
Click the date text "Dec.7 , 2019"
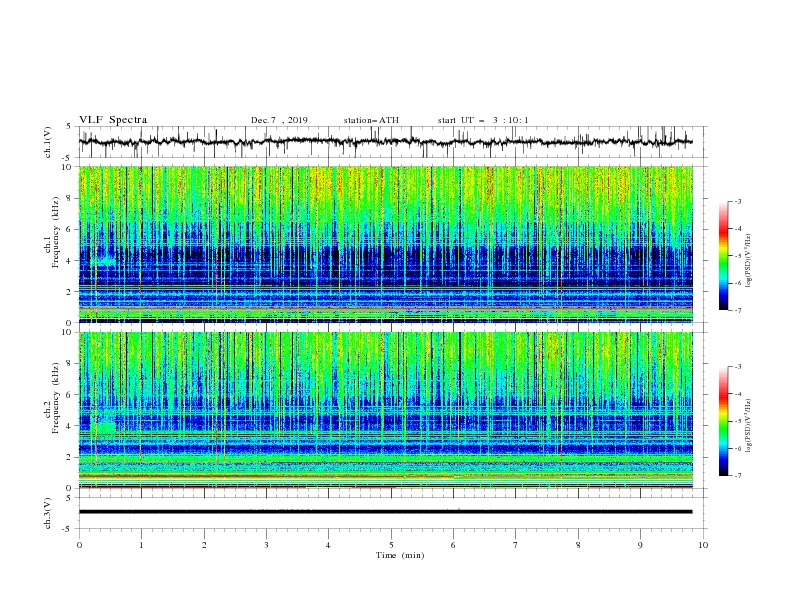[x=279, y=120]
